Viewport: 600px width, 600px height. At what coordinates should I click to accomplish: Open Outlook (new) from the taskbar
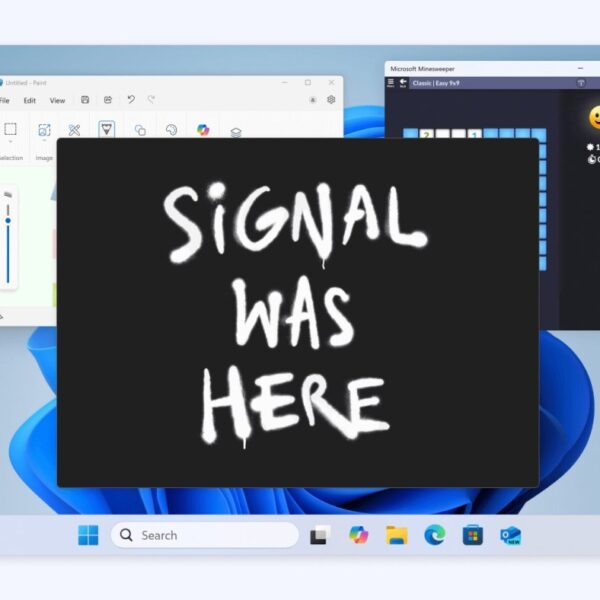point(510,535)
